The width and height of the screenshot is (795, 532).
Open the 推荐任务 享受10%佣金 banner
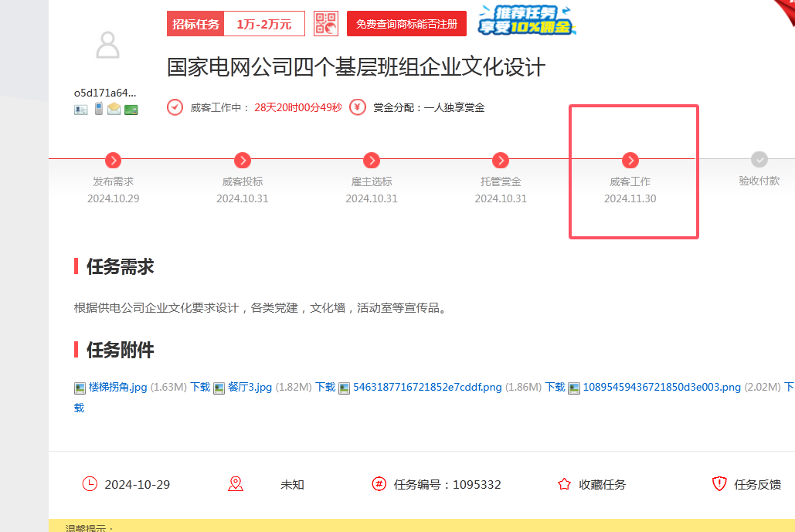[526, 20]
